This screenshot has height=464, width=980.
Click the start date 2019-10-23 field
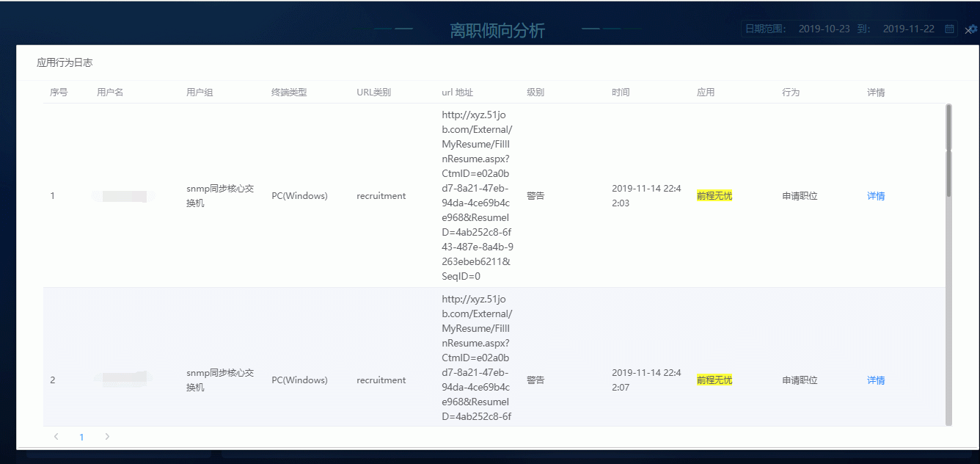click(824, 29)
